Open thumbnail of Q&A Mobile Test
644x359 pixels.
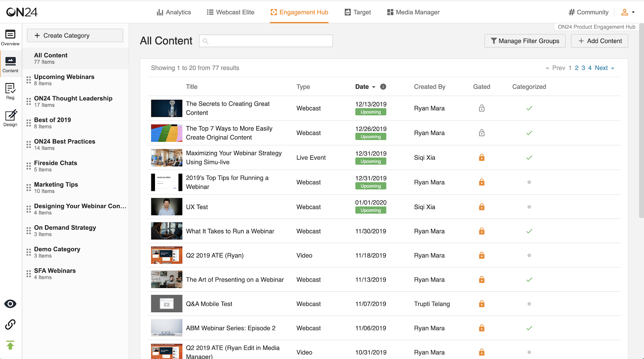(x=167, y=304)
